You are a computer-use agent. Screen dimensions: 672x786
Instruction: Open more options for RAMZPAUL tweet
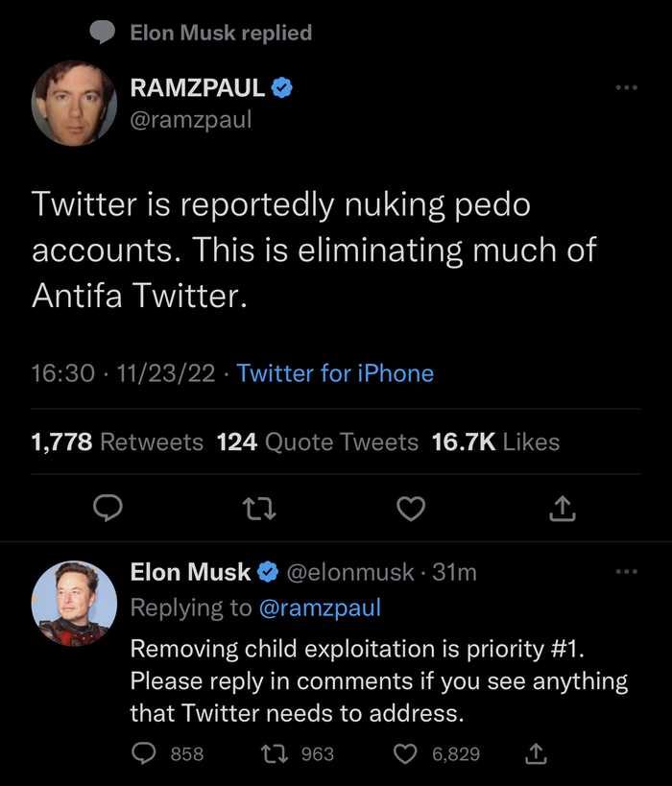coord(626,88)
